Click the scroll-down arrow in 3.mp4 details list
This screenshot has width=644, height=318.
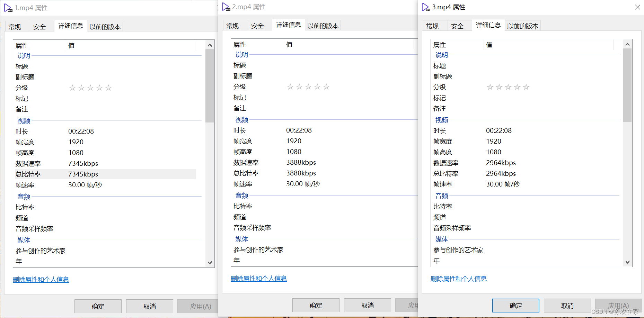(x=627, y=262)
